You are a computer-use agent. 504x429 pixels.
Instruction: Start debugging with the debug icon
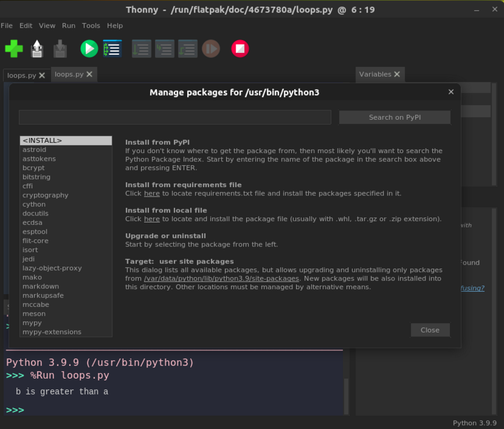pyautogui.click(x=112, y=49)
